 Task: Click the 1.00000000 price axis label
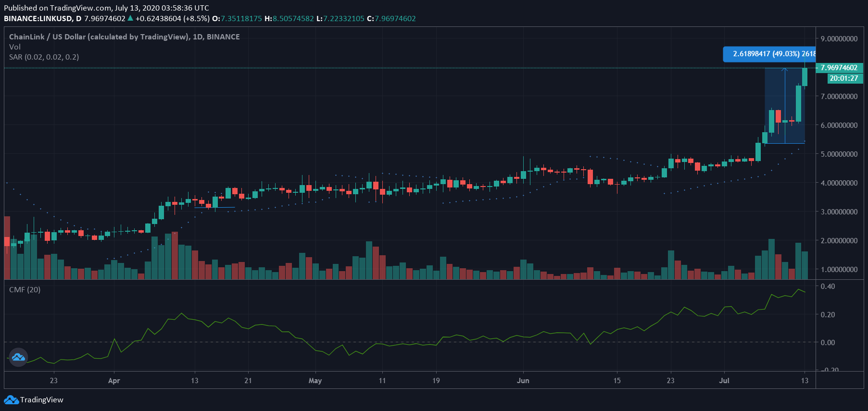pos(839,270)
